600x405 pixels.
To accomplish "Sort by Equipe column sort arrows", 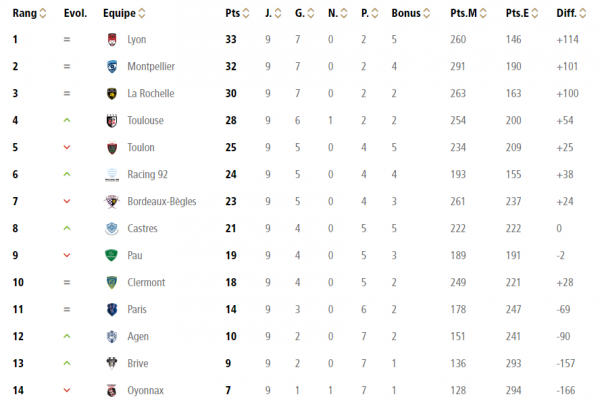I will (x=142, y=13).
